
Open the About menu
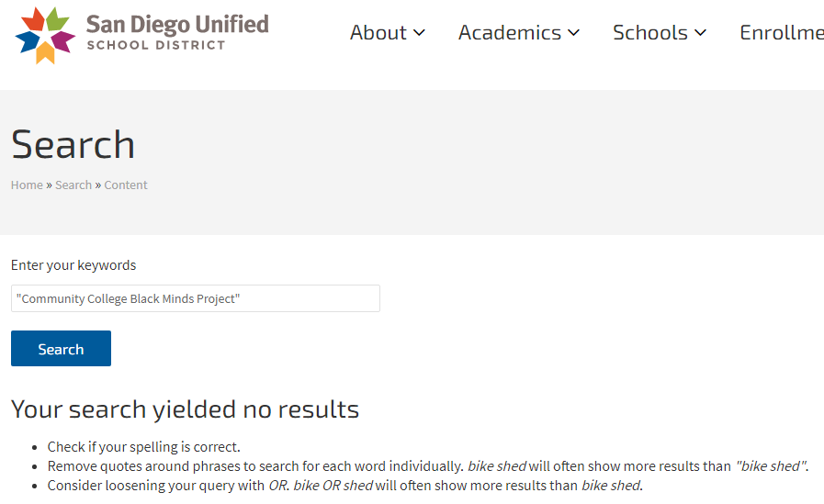(x=378, y=32)
